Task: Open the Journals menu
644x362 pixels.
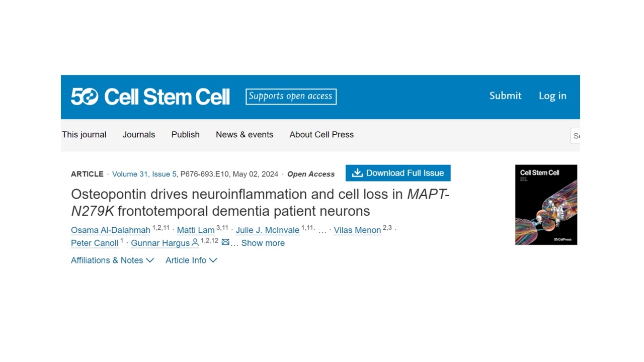Action: click(139, 135)
